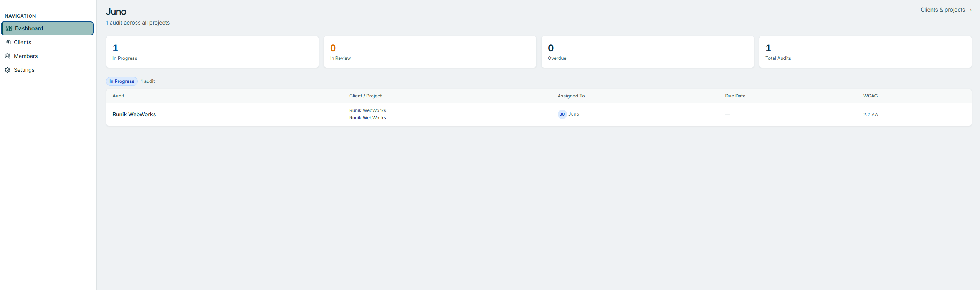Open the Runik WebWorks audit row title
Screen dimensions: 980x290
pyautogui.click(x=134, y=114)
